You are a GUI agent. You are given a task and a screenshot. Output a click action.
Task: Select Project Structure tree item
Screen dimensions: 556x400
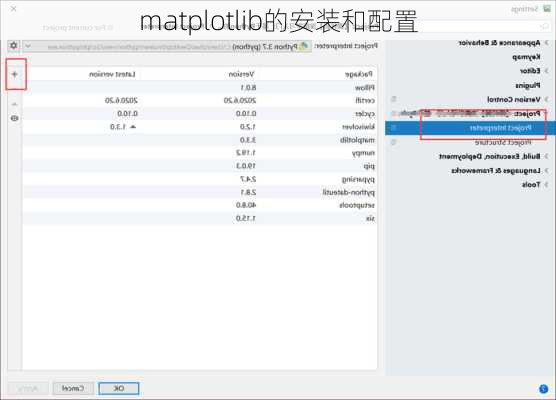[x=503, y=142]
